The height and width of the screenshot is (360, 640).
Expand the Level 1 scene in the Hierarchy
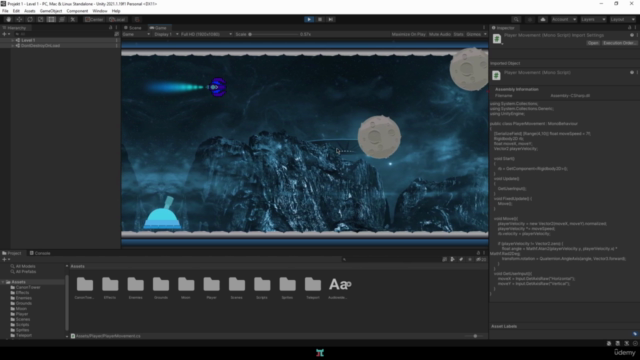tap(13, 40)
